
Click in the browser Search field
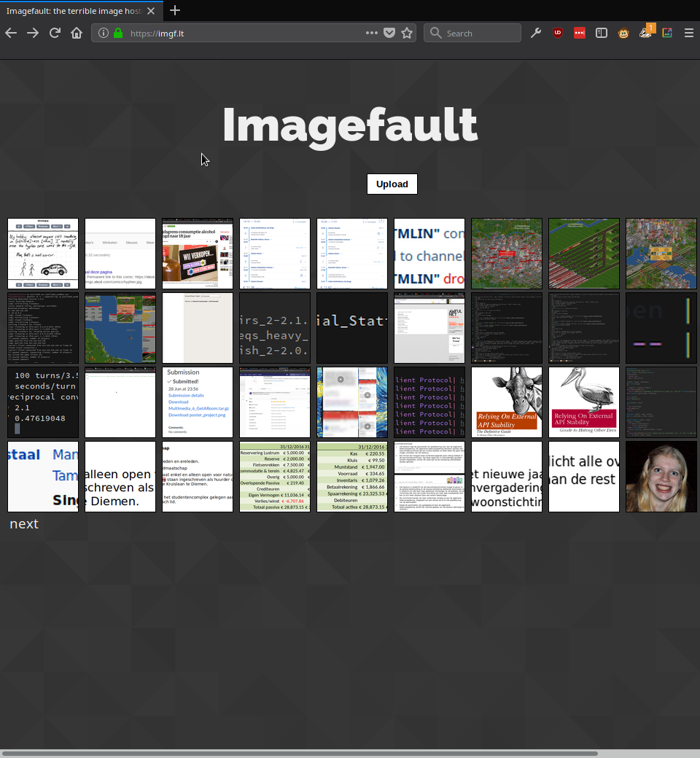coord(478,33)
